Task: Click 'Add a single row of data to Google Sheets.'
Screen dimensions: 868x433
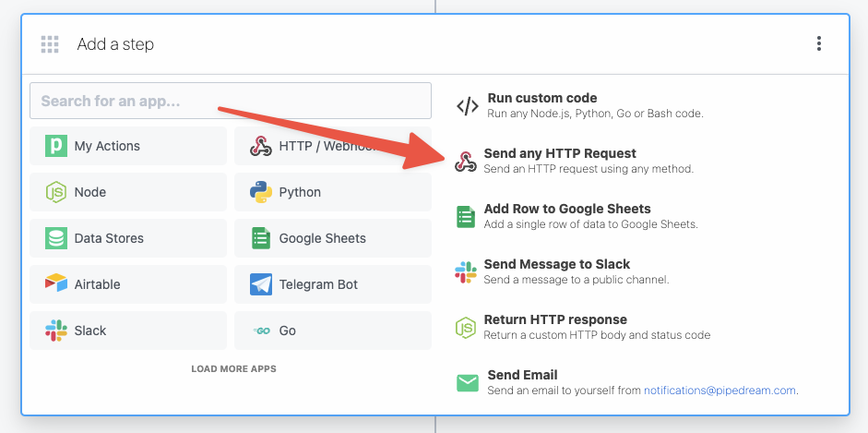Action: click(591, 224)
